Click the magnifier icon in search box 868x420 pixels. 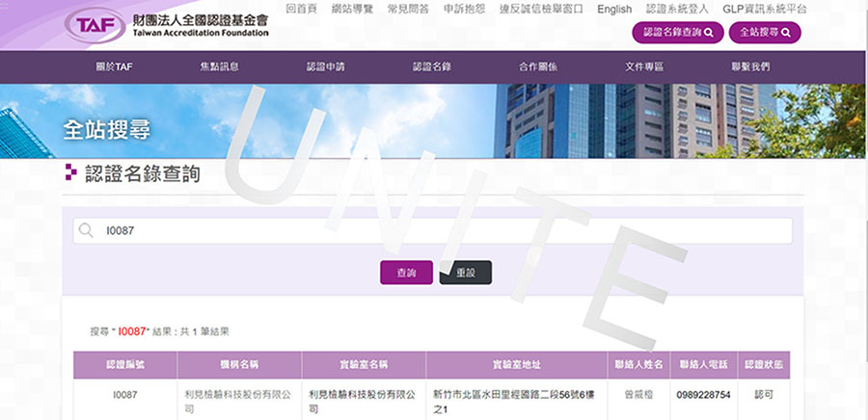(x=86, y=230)
